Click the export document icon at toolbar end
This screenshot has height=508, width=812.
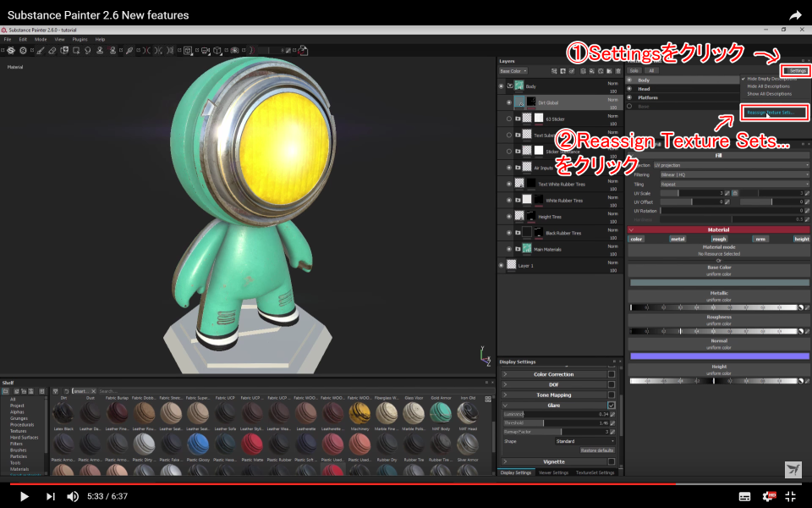[304, 50]
